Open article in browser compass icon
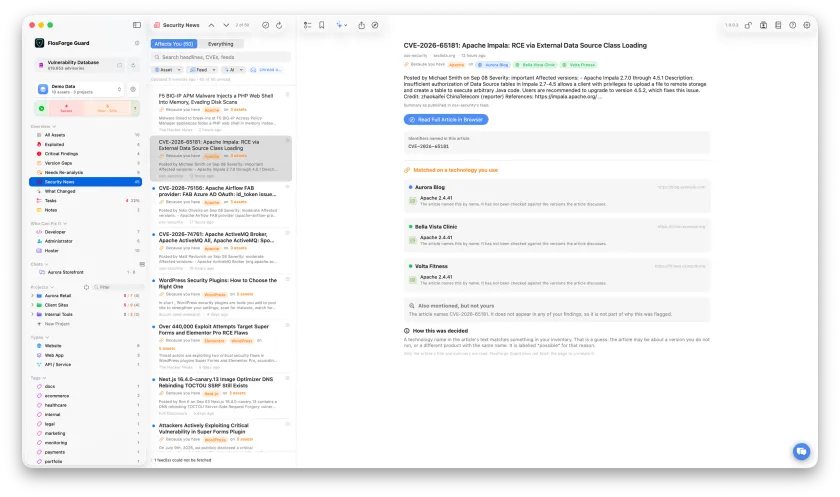 [x=375, y=25]
